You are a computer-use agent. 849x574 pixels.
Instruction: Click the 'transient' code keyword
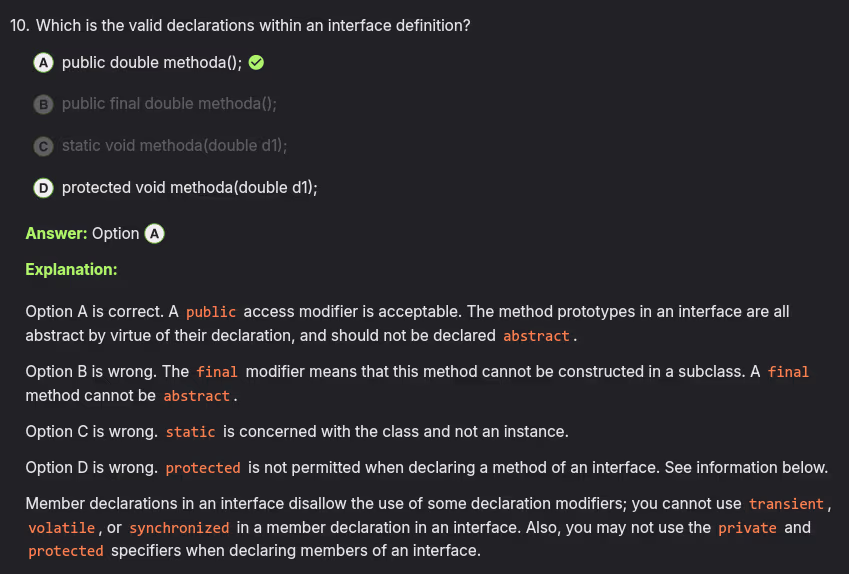786,505
